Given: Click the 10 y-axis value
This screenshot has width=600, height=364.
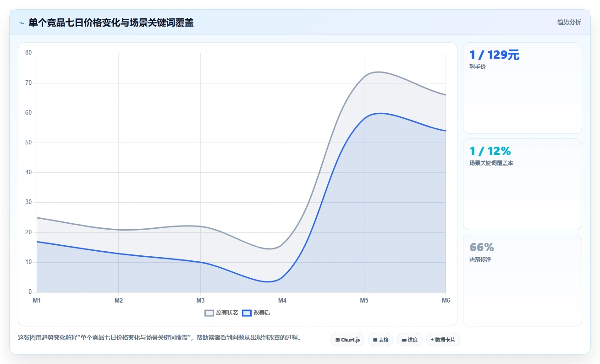Looking at the screenshot, I should click(28, 262).
